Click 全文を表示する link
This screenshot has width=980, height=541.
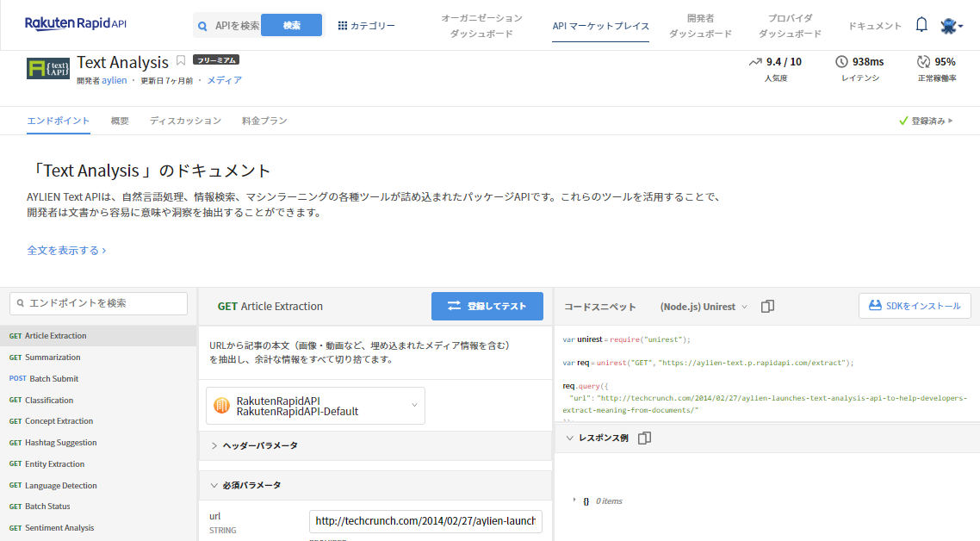tap(66, 250)
